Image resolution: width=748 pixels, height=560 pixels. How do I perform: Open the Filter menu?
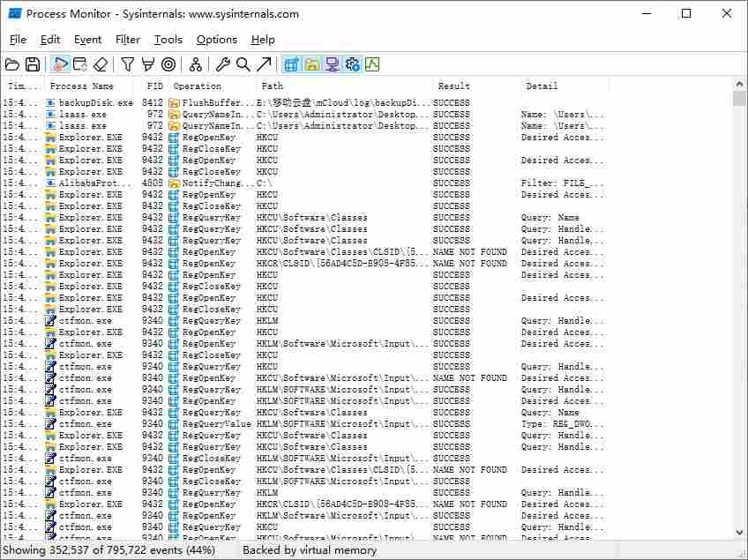[x=128, y=40]
